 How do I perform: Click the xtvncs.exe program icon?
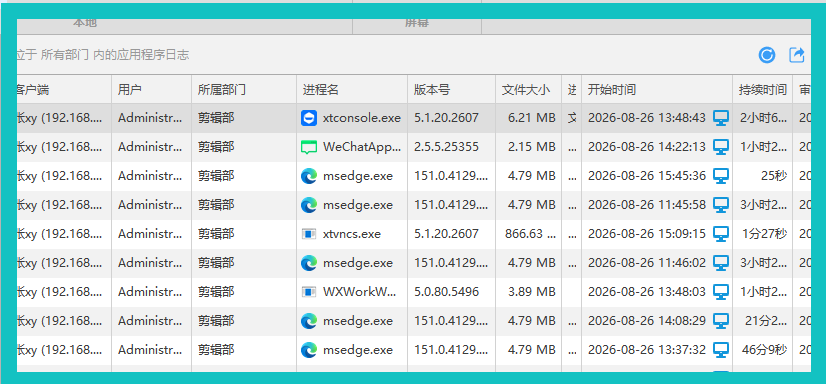pos(309,234)
